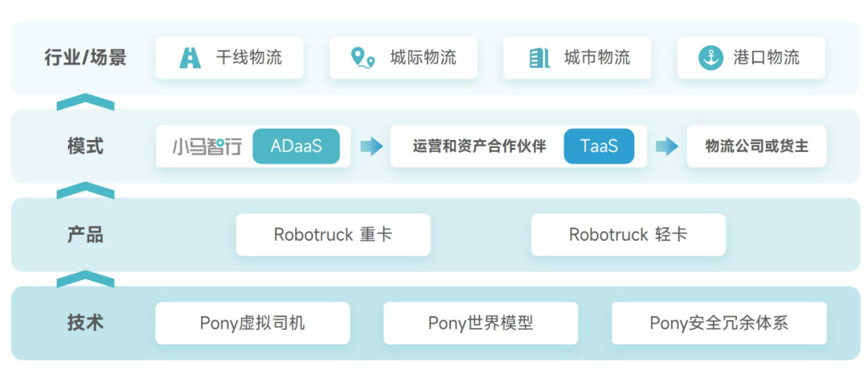This screenshot has height=375, width=868.
Task: Click the 行业/场景 row label
Action: (85, 58)
